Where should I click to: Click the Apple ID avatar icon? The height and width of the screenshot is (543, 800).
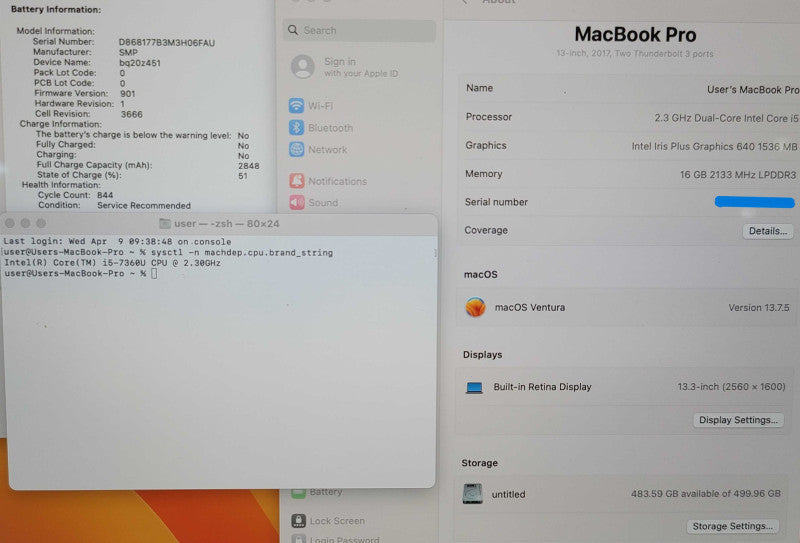[303, 66]
